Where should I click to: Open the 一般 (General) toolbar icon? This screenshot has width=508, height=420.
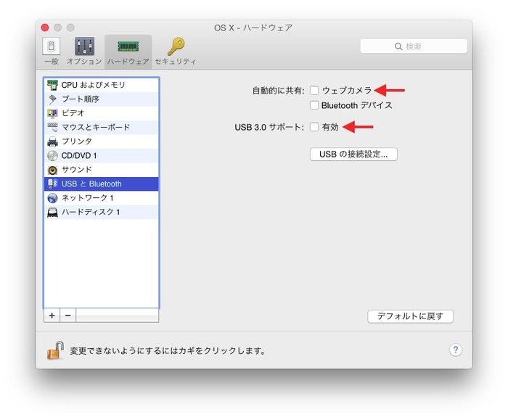(x=52, y=46)
